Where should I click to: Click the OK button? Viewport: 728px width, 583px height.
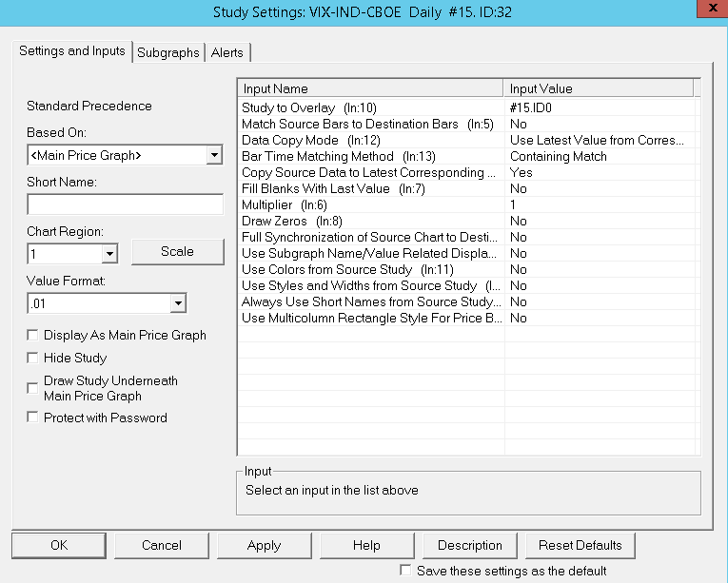click(x=59, y=545)
